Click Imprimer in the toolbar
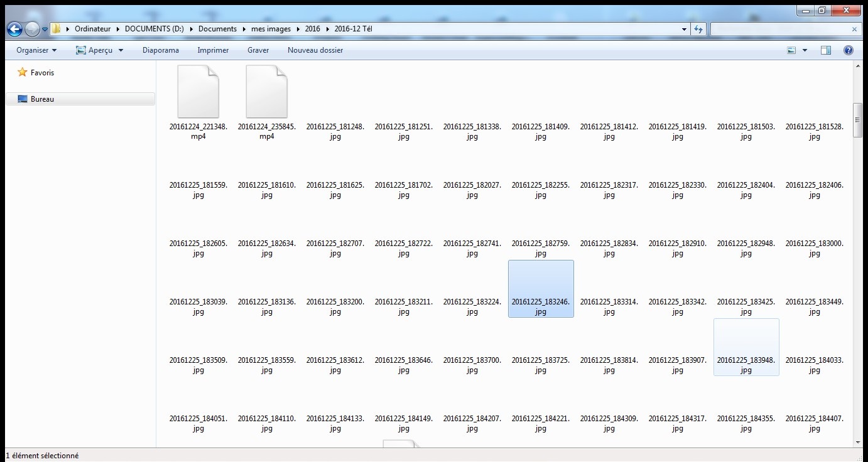 click(x=213, y=50)
